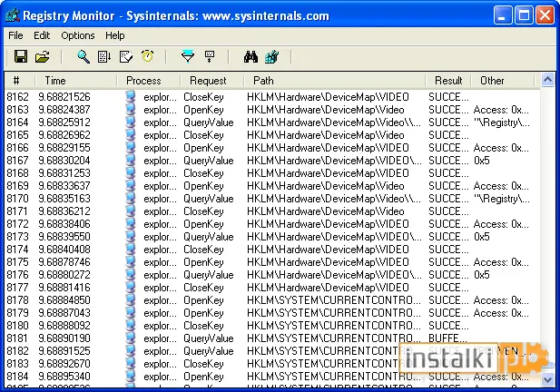The image size is (560, 392).
Task: Select the time value 9.68824387
Action: pyautogui.click(x=64, y=110)
